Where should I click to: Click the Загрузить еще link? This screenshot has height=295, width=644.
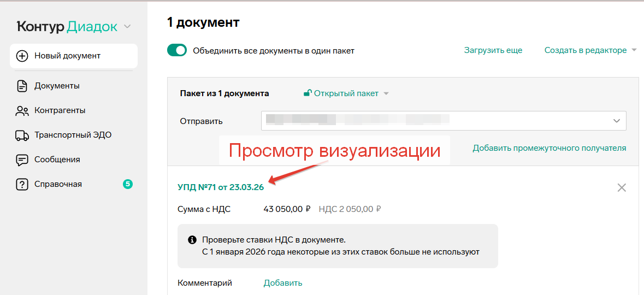(x=493, y=51)
